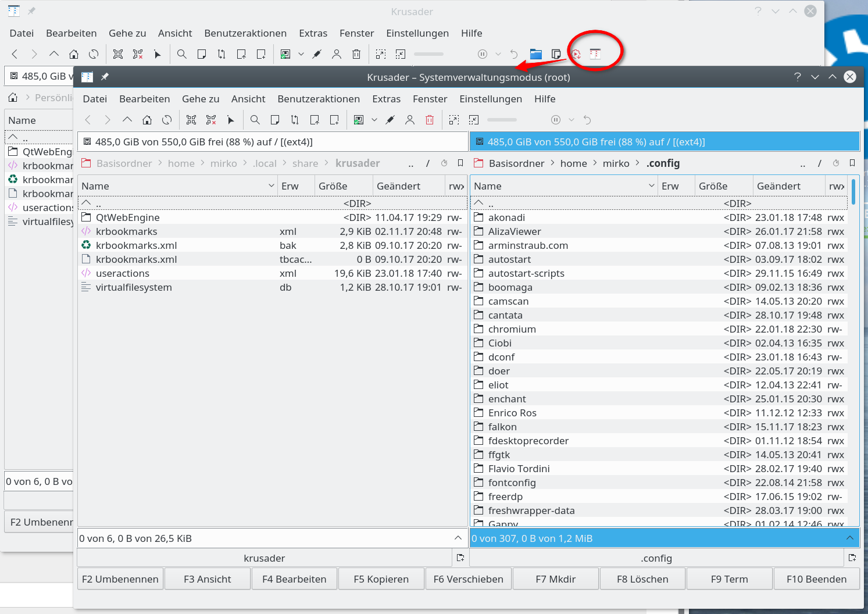Open Extras menu in background Krusader window

tap(313, 33)
